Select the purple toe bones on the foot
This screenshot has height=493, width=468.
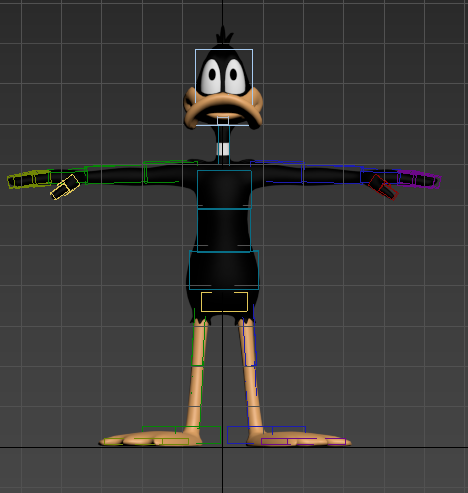(x=303, y=441)
